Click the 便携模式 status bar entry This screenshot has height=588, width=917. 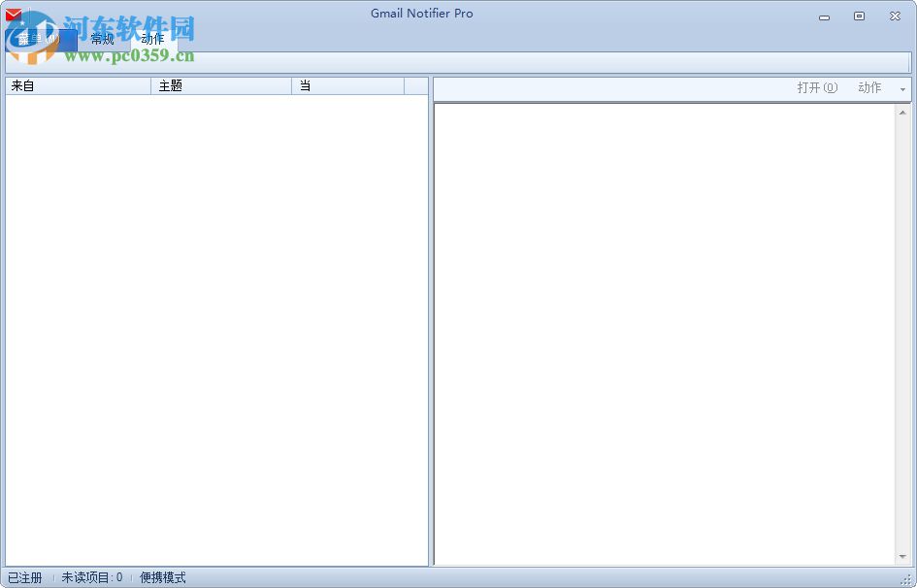tap(163, 577)
